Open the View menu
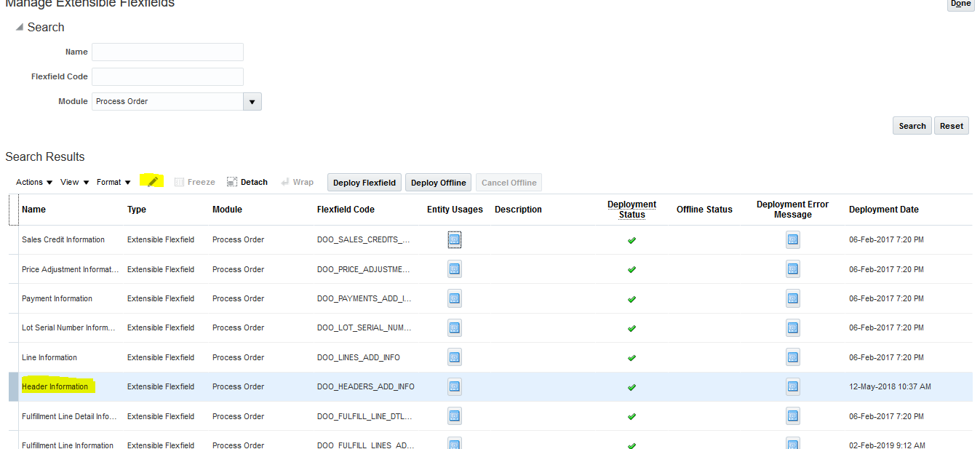This screenshot has height=449, width=980. coord(73,181)
